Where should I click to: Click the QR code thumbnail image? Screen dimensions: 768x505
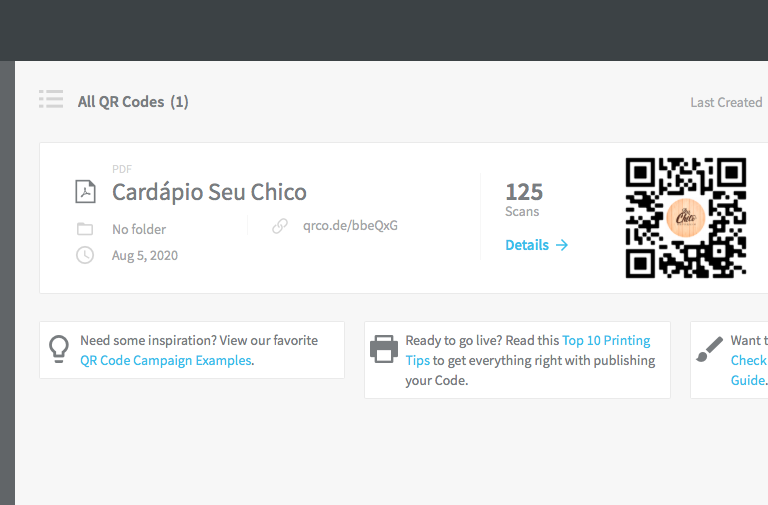686,218
